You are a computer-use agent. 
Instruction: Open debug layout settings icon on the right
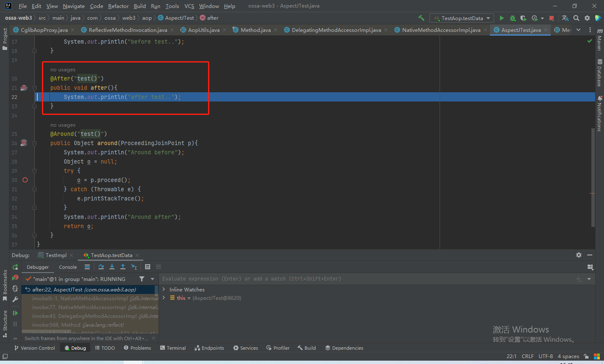tap(590, 267)
